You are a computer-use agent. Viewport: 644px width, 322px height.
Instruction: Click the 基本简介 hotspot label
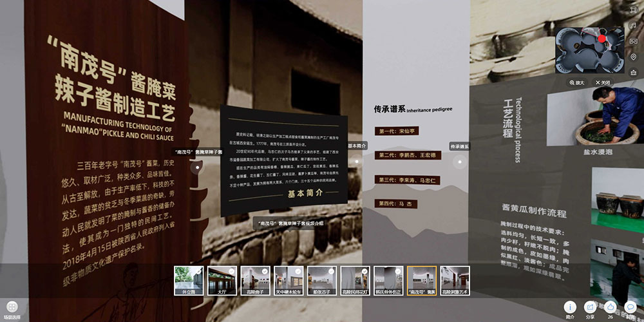pyautogui.click(x=357, y=146)
